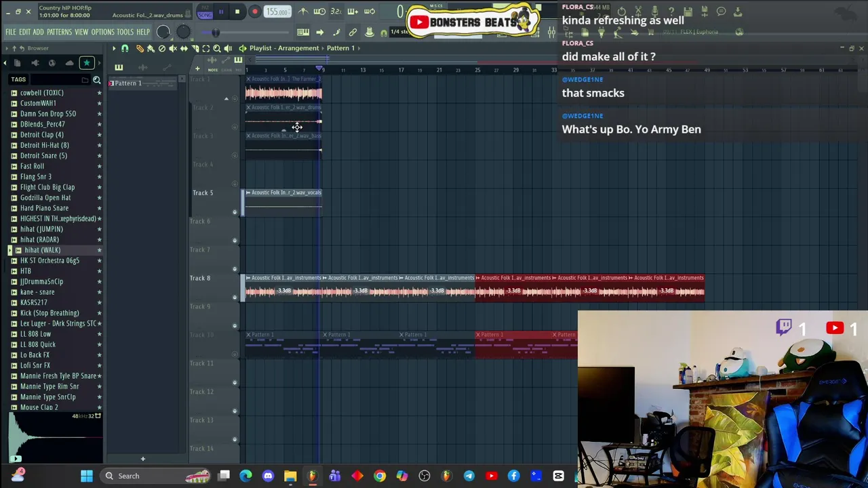868x488 pixels.
Task: Toggle mute switch on Track 8
Action: [x=235, y=298]
